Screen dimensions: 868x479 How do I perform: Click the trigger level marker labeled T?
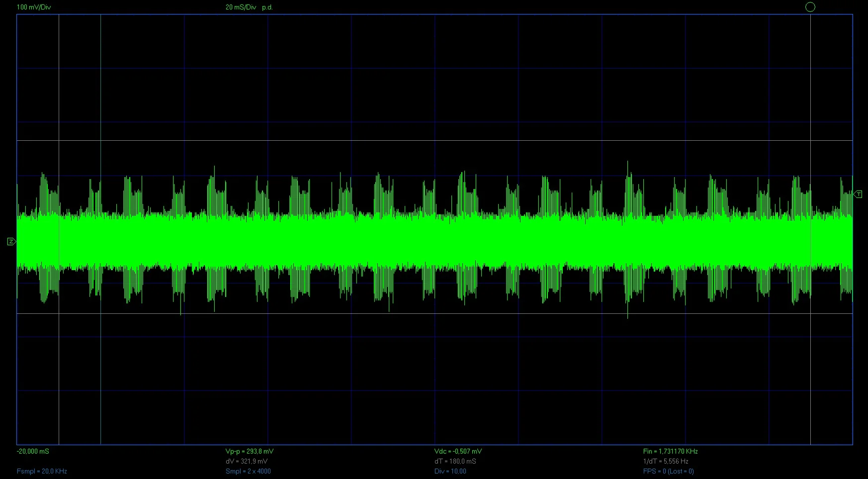(858, 194)
